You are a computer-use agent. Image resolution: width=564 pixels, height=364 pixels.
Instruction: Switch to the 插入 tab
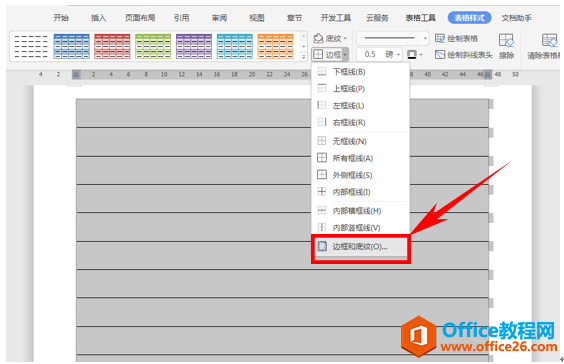coord(98,18)
